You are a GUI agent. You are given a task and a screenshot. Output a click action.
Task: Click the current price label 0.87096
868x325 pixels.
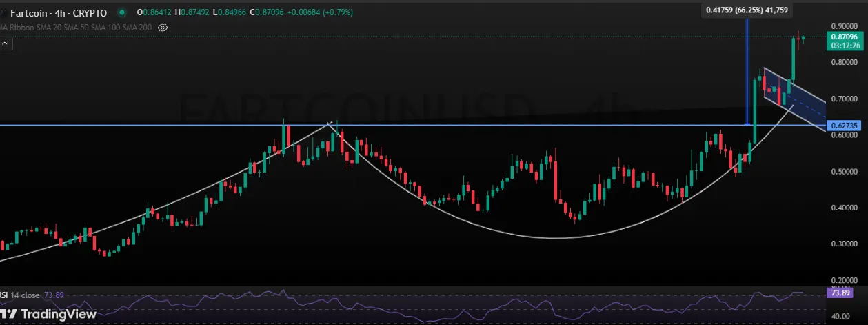(x=843, y=36)
